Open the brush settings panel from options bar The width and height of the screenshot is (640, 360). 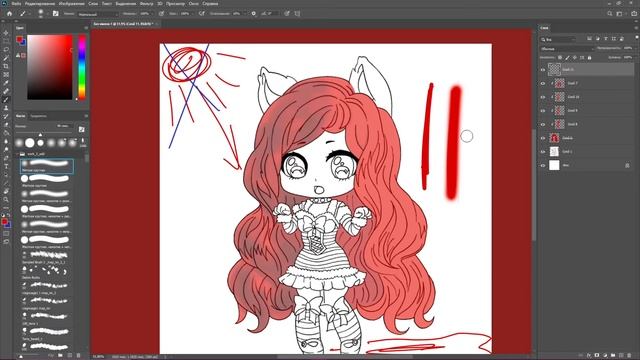tap(56, 13)
